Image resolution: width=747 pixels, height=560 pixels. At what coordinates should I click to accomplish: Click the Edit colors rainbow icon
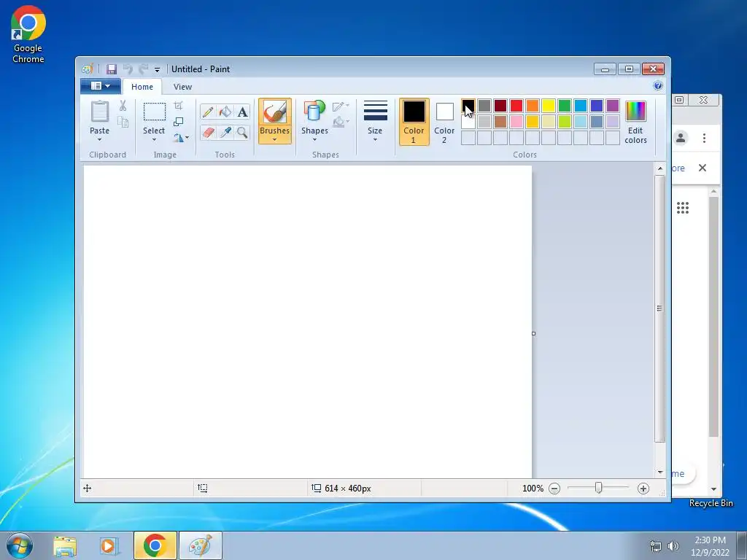coord(635,112)
